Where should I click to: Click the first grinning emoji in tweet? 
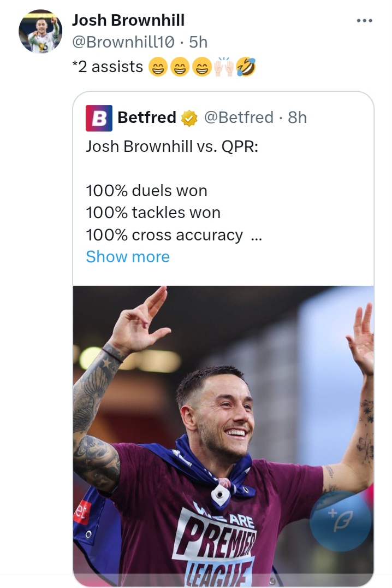[x=157, y=67]
